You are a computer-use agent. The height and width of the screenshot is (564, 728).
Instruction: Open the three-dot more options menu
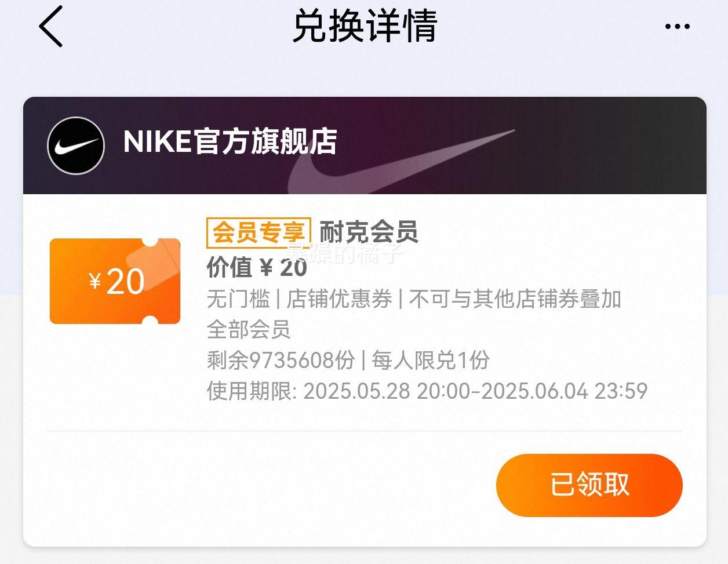[x=677, y=27]
